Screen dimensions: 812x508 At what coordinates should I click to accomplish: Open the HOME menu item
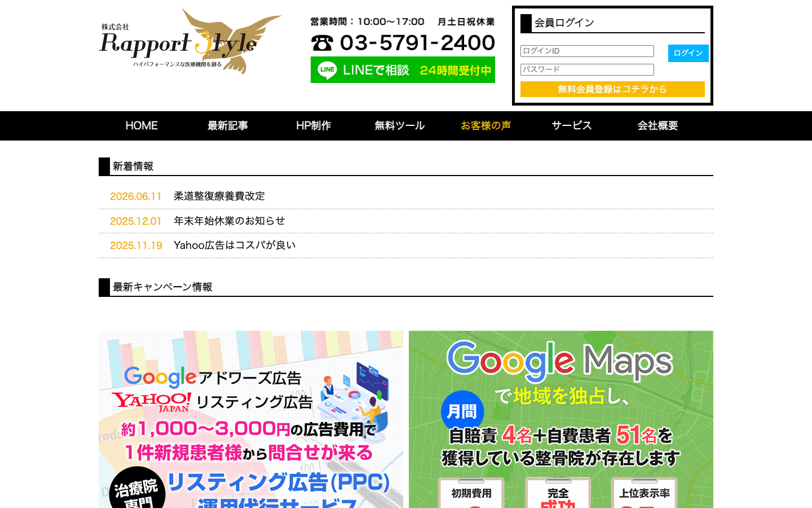(x=142, y=126)
